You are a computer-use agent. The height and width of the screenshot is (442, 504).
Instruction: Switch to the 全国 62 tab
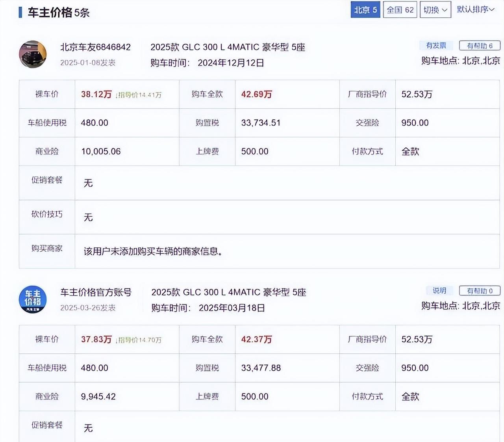tap(400, 10)
